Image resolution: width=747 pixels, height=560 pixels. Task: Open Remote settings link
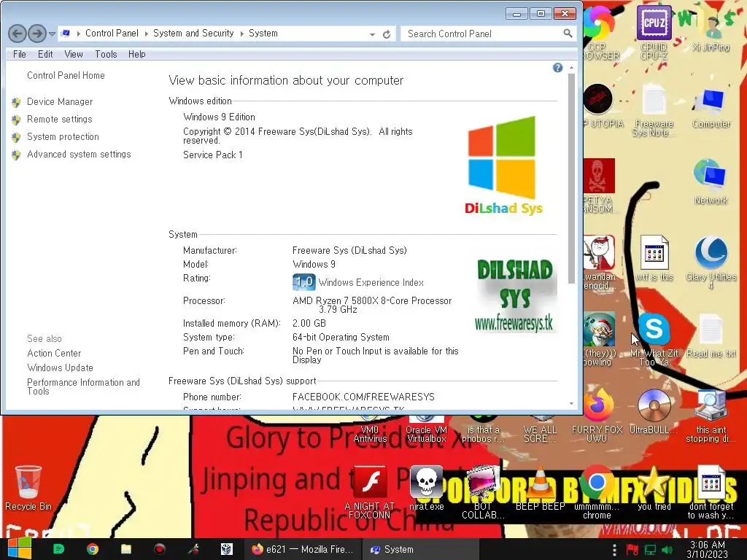coord(60,119)
